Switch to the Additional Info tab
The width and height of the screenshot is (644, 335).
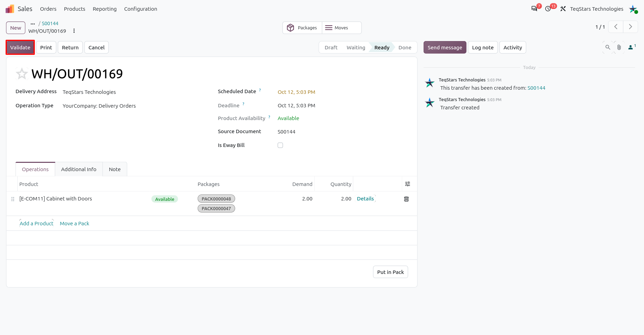[79, 169]
